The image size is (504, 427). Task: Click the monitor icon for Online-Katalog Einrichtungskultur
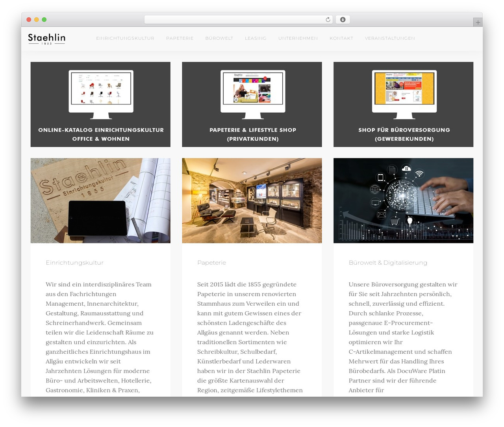point(101,95)
